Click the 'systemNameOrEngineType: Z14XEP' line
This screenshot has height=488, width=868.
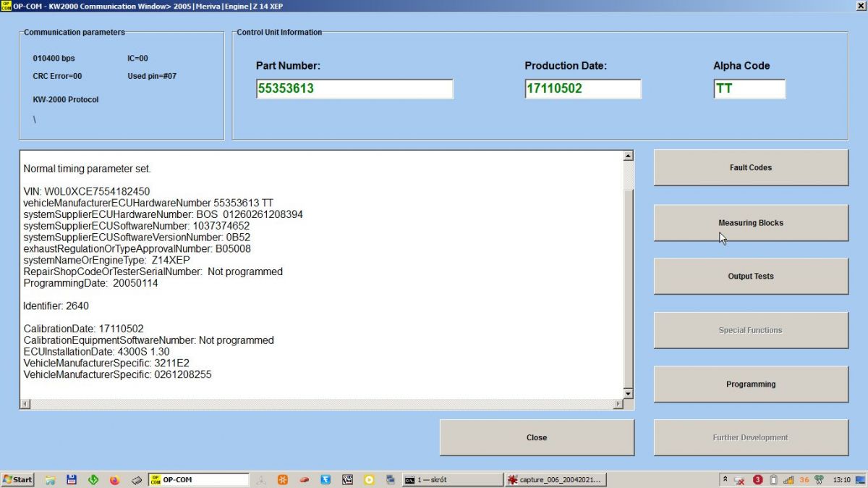[x=107, y=260]
